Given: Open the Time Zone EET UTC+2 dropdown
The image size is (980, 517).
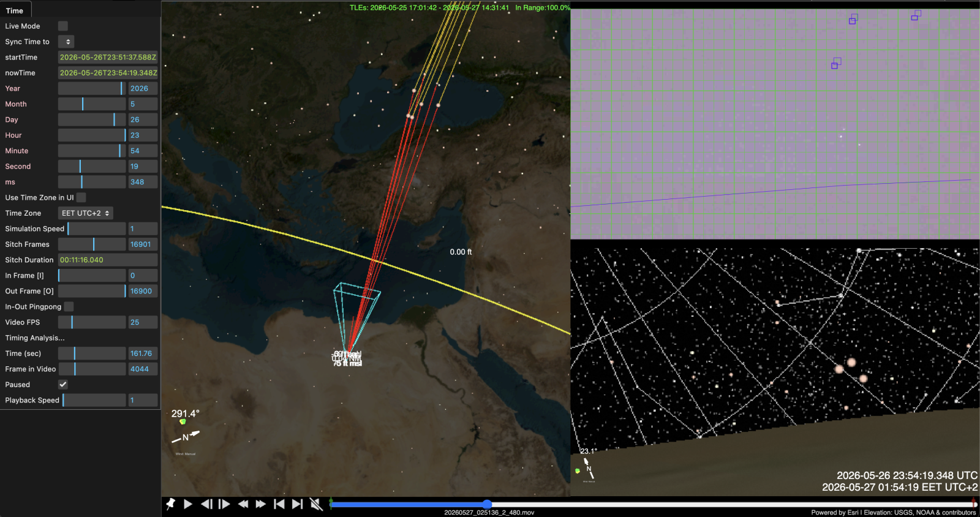Looking at the screenshot, I should 86,213.
